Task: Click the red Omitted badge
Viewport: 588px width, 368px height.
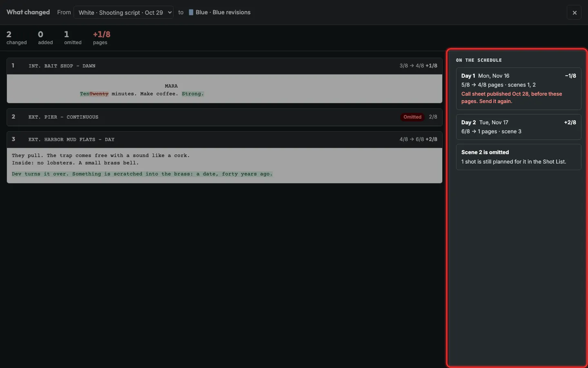Action: 412,117
